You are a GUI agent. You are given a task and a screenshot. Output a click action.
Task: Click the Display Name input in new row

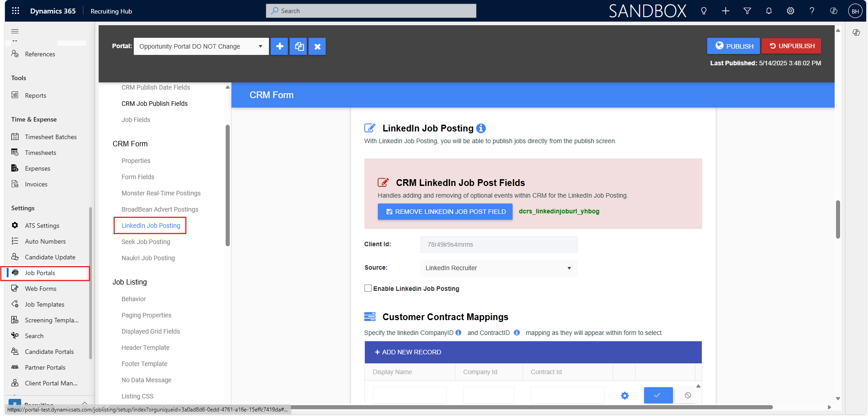pos(410,395)
